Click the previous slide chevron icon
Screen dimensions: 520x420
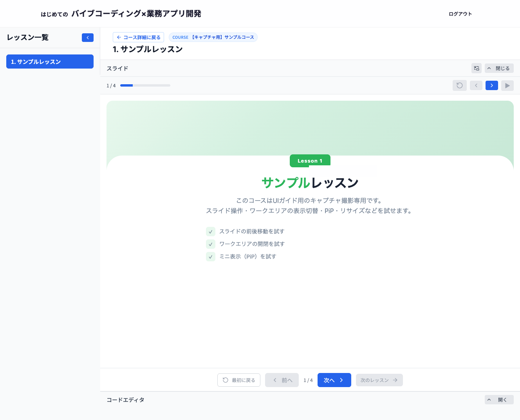click(476, 85)
